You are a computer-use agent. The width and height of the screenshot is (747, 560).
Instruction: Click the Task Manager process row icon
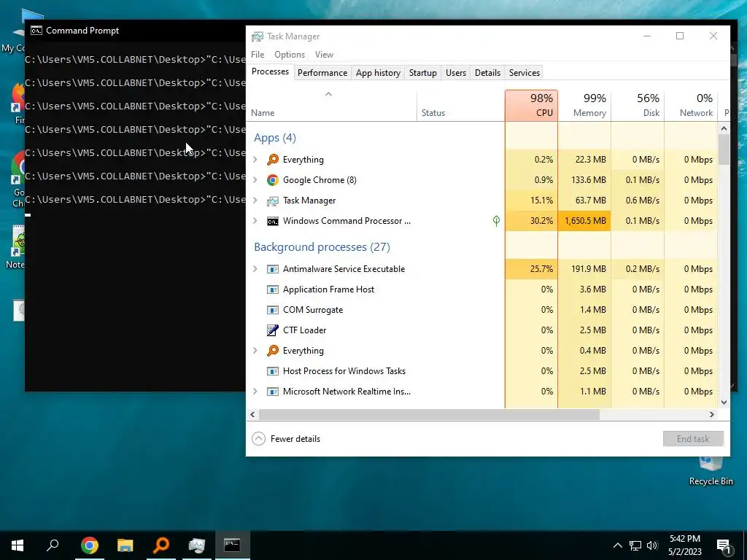pos(273,201)
